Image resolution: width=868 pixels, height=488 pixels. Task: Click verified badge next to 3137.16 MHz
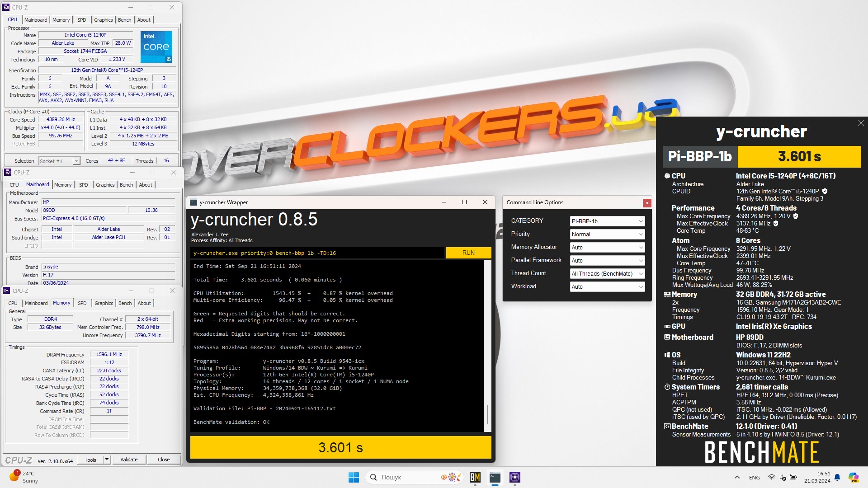tap(776, 223)
